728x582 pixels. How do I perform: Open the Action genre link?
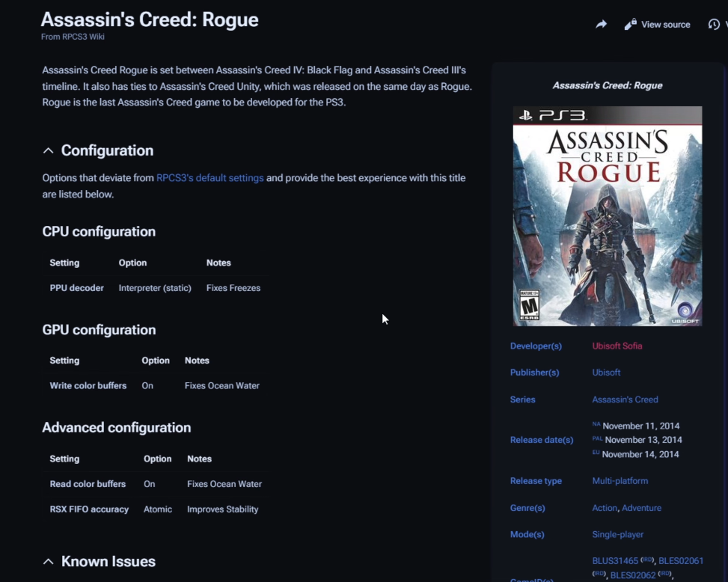605,508
